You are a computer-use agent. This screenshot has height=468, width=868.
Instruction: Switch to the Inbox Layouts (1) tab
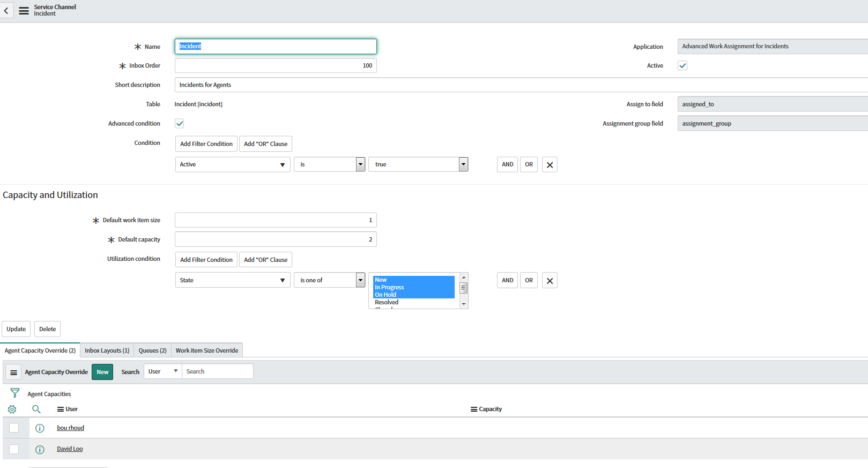click(107, 350)
